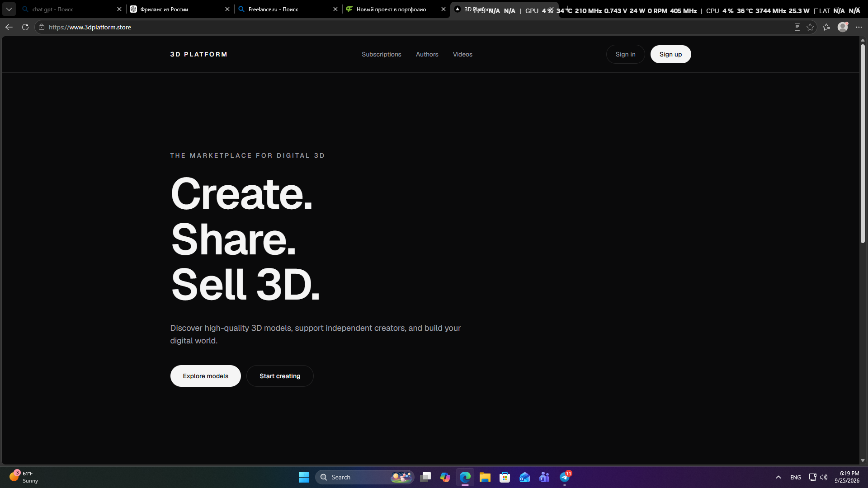View site info via the lock icon
The width and height of the screenshot is (868, 488).
(x=42, y=27)
